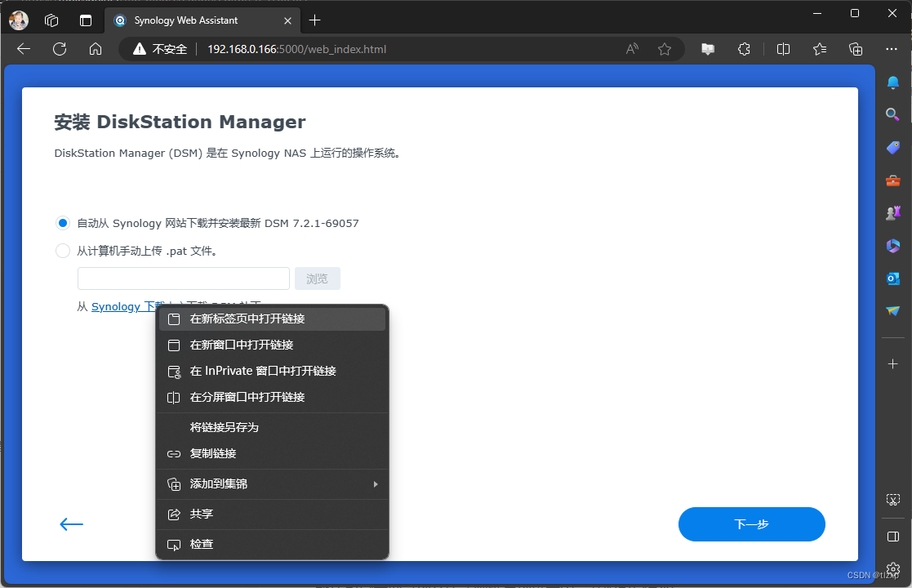Open the extensions puzzle icon
Image resolution: width=912 pixels, height=588 pixels.
coord(744,50)
